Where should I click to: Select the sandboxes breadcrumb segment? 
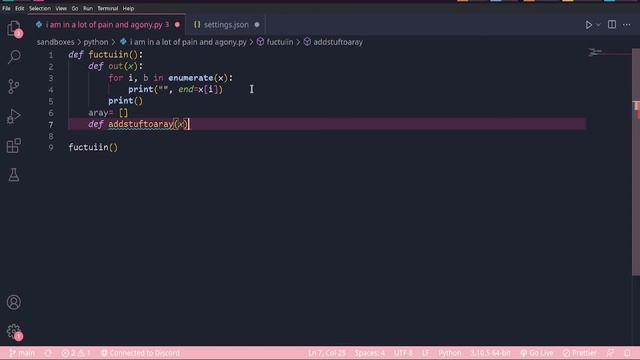tap(56, 42)
